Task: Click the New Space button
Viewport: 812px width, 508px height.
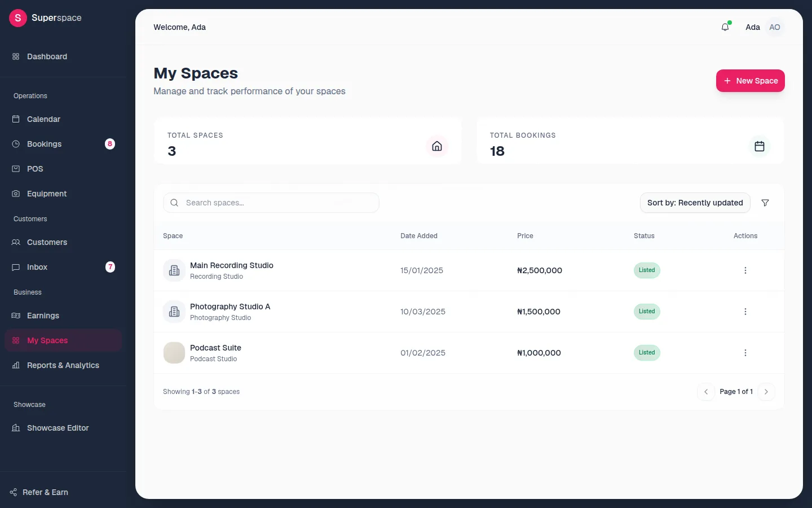Action: [x=750, y=81]
